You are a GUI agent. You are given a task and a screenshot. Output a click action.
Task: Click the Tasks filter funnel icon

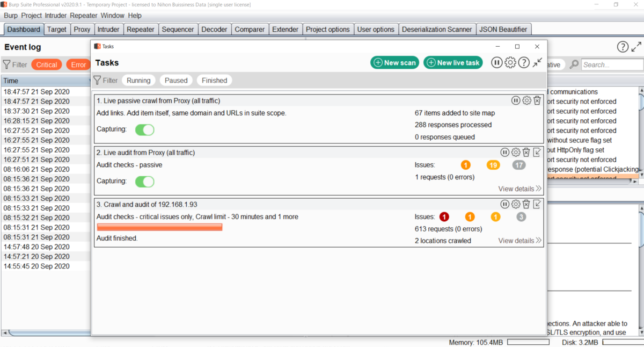pyautogui.click(x=97, y=80)
